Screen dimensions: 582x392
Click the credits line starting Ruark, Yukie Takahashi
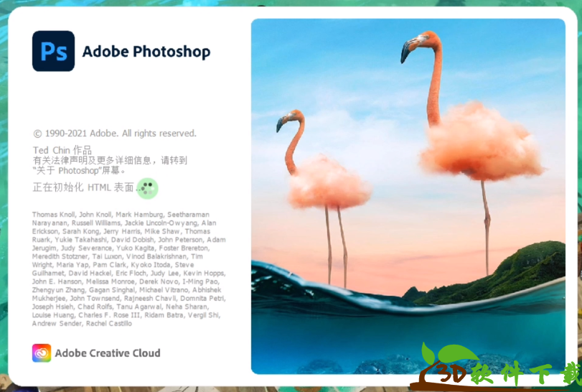[x=128, y=240]
